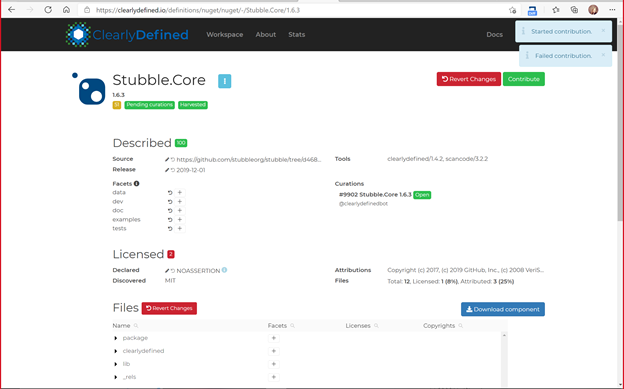Image resolution: width=624 pixels, height=389 pixels.
Task: Revert the dev facet
Action: click(170, 201)
